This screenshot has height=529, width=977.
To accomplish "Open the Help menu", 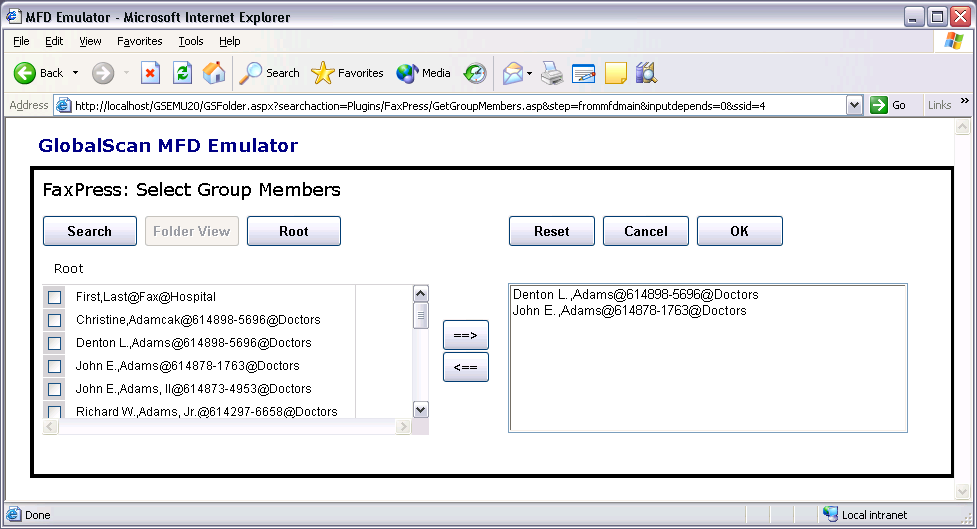I will point(229,41).
